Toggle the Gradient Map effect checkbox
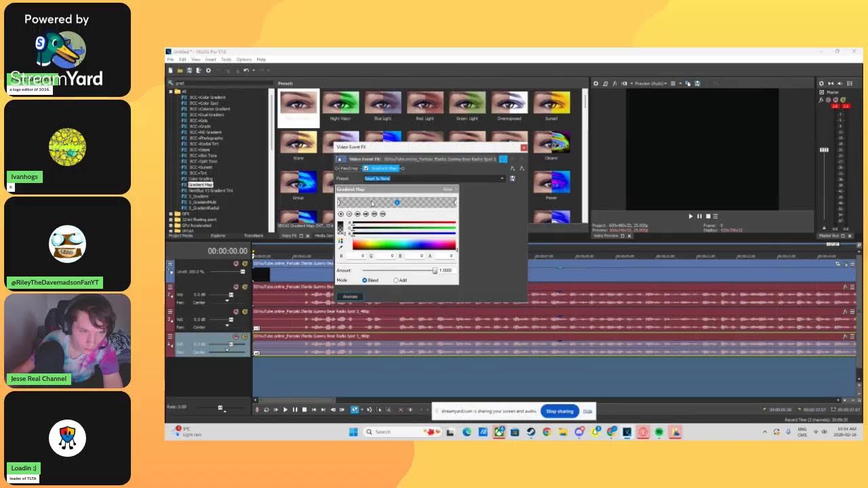Viewport: 868px width, 488px height. pyautogui.click(x=366, y=168)
